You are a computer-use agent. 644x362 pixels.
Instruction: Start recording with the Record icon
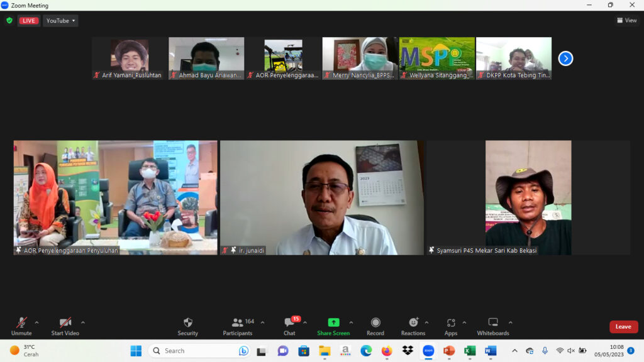pyautogui.click(x=375, y=322)
